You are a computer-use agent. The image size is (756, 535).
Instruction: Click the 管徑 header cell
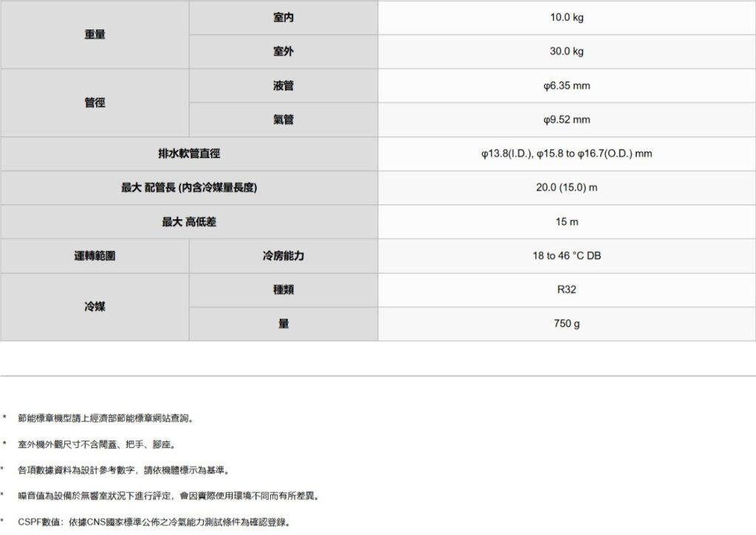[94, 103]
